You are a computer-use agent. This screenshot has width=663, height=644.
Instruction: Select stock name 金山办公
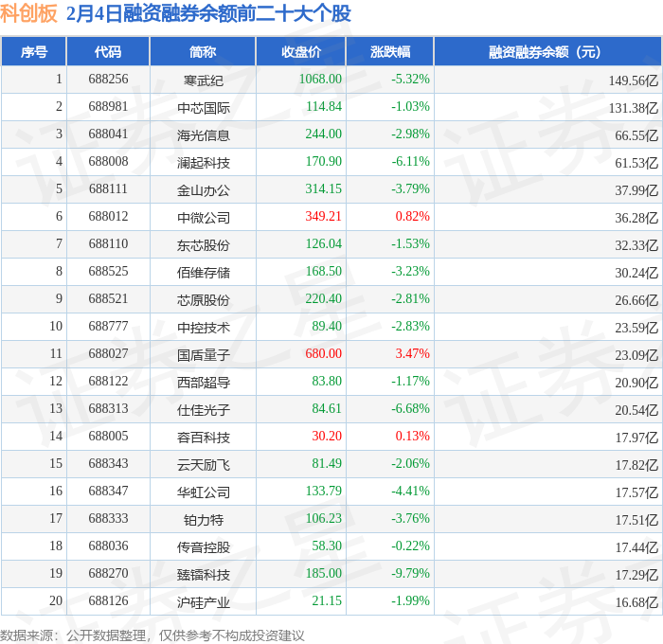click(204, 190)
